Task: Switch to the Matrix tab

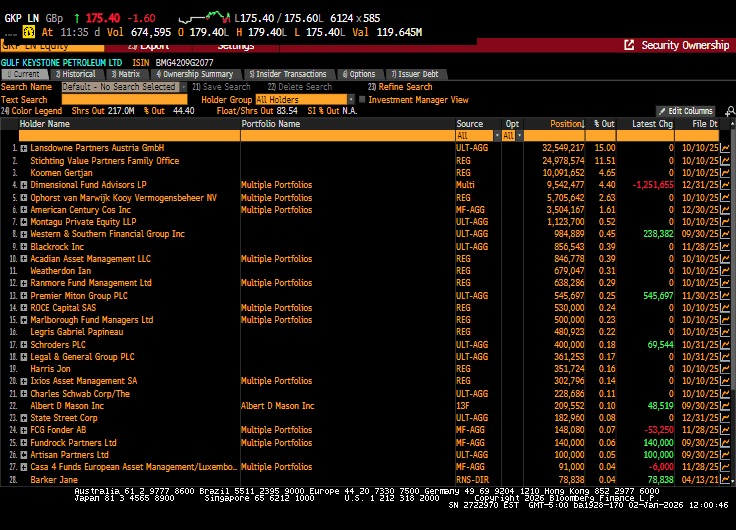Action: pyautogui.click(x=126, y=74)
